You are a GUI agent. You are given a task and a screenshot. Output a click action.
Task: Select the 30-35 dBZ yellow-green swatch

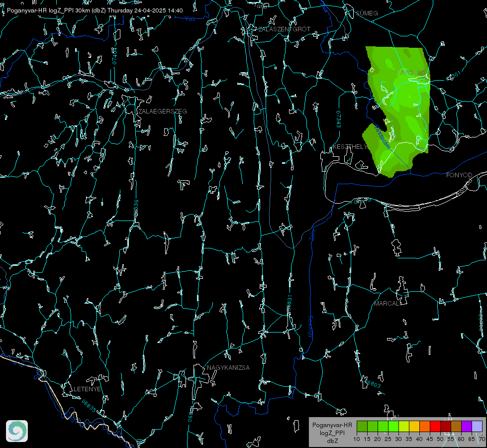pyautogui.click(x=404, y=427)
